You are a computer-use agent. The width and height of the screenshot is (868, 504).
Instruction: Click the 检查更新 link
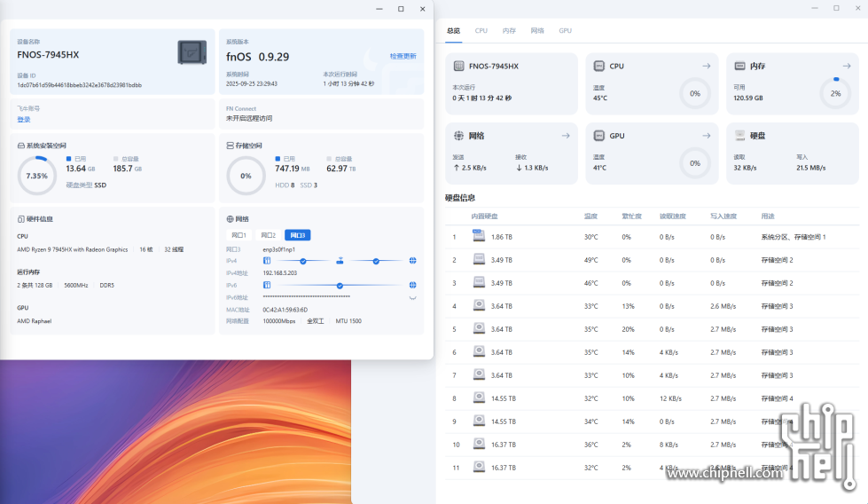(x=403, y=56)
